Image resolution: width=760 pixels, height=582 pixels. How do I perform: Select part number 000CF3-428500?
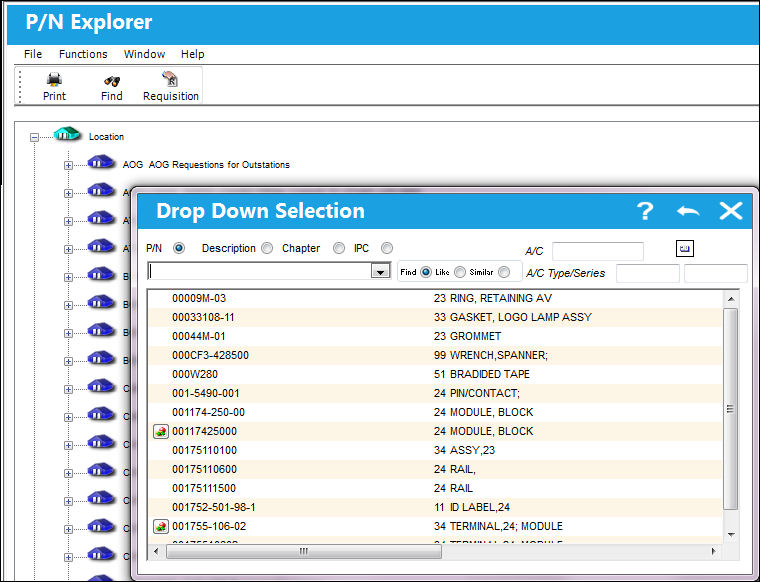tap(210, 355)
